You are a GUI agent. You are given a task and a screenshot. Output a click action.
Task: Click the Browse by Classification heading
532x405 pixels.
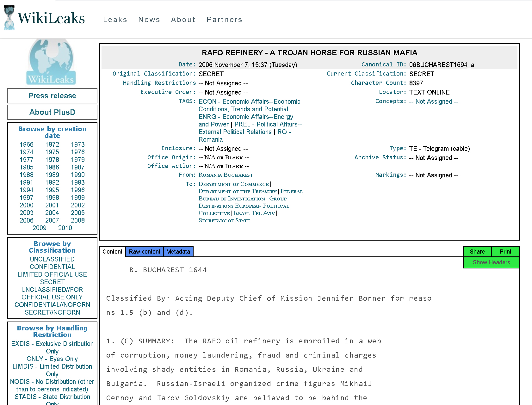point(52,247)
